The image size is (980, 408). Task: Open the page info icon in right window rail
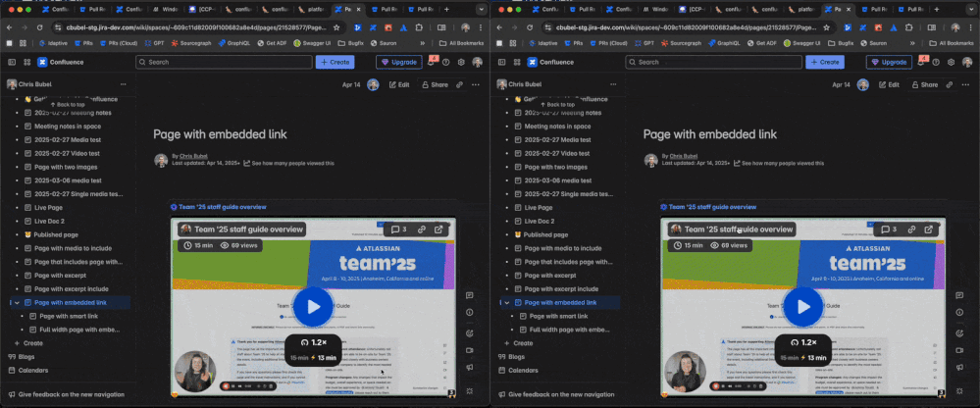[959, 313]
